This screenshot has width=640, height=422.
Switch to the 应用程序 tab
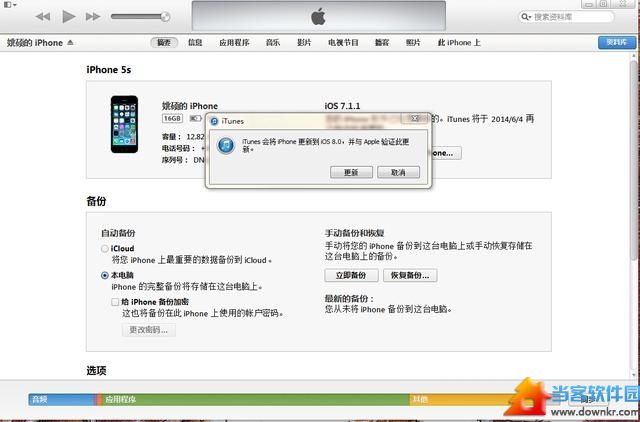(234, 42)
